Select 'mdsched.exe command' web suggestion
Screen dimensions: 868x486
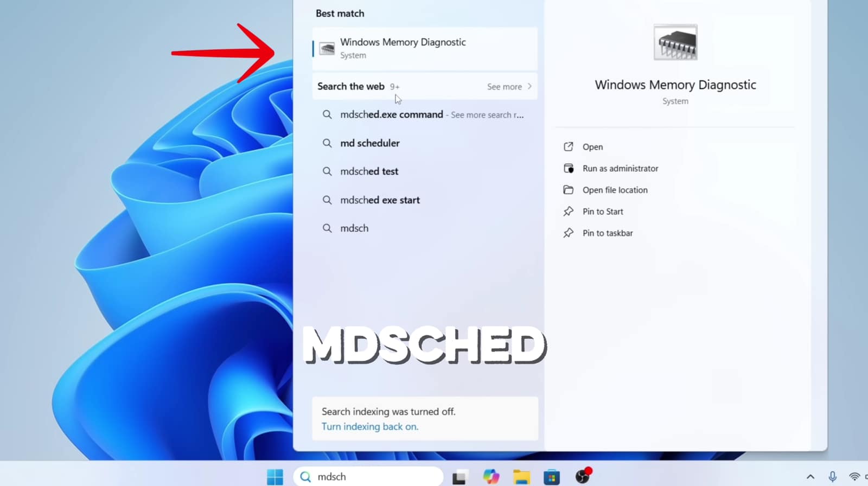coord(425,114)
